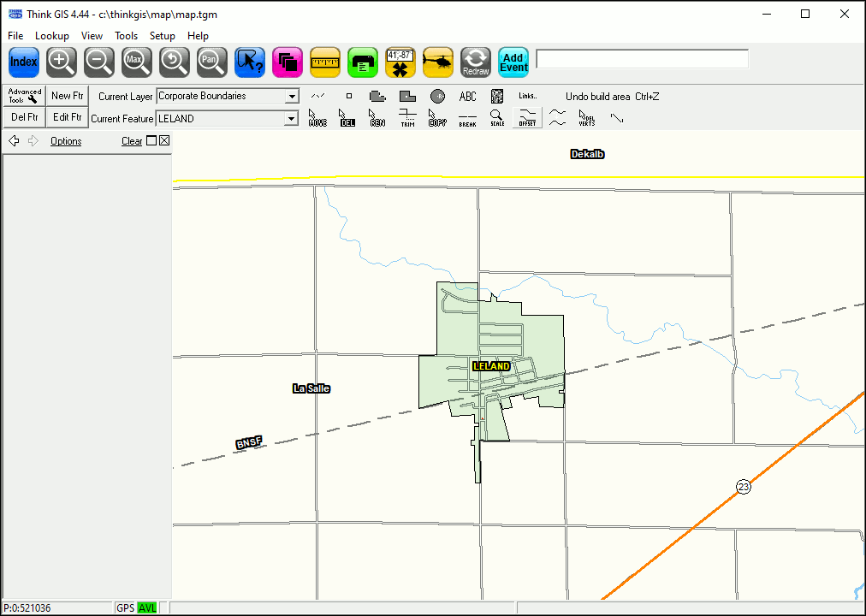Open the Setup menu
Viewport: 866px width, 616px height.
(x=162, y=36)
